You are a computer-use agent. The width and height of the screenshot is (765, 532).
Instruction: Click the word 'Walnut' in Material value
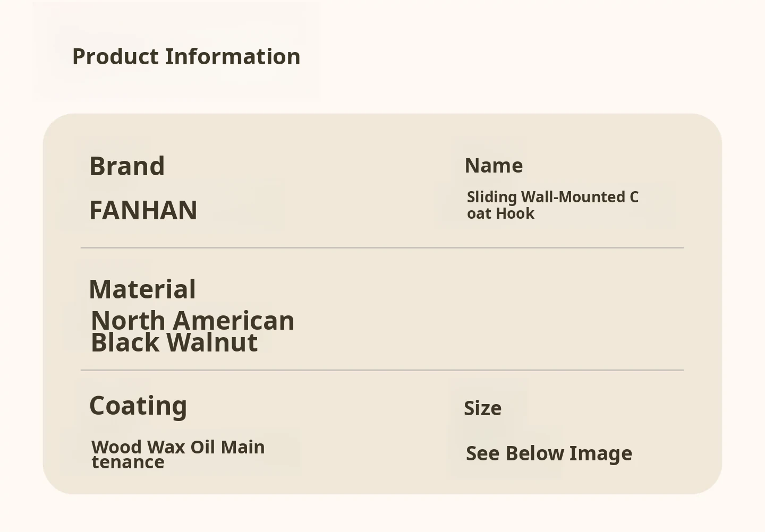[212, 343]
